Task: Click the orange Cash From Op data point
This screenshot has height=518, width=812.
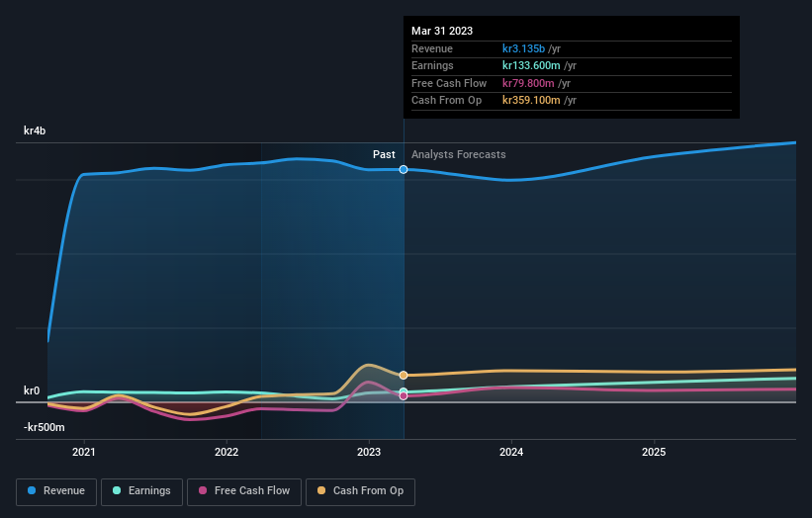Action: click(x=404, y=376)
